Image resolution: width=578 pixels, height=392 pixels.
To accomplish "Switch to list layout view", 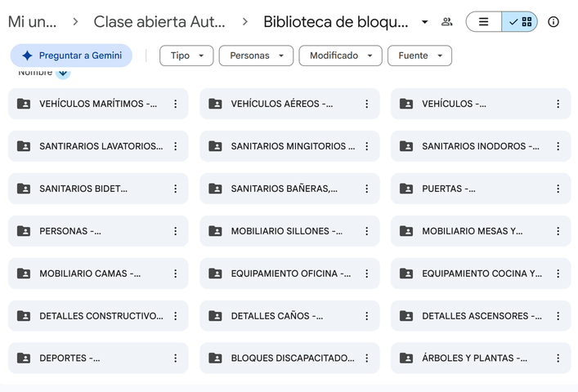I will [484, 22].
